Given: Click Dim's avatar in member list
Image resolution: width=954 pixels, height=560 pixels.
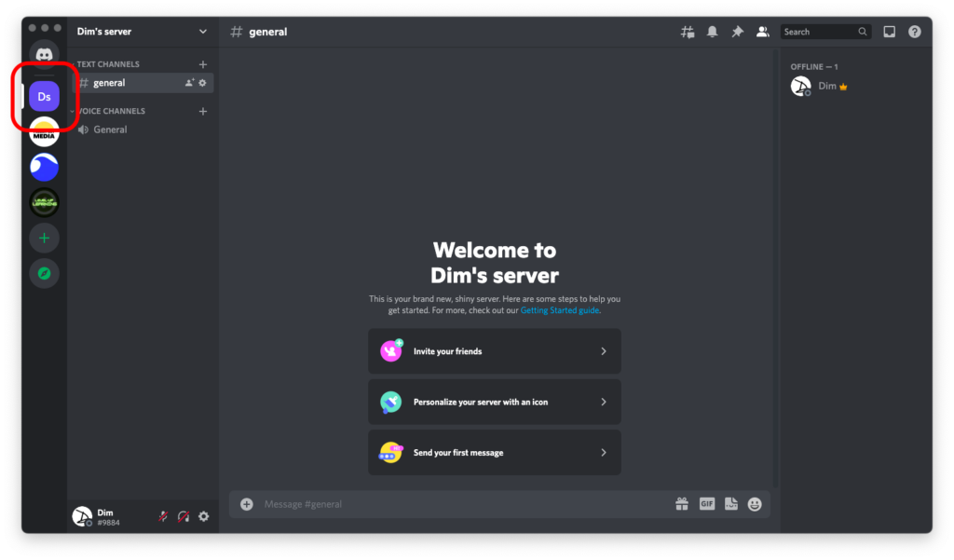Looking at the screenshot, I should pos(800,87).
